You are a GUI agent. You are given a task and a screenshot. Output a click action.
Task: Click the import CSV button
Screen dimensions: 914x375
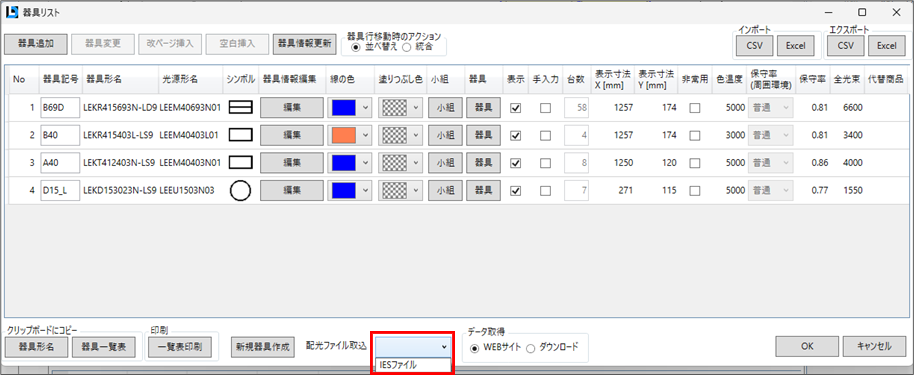click(755, 45)
